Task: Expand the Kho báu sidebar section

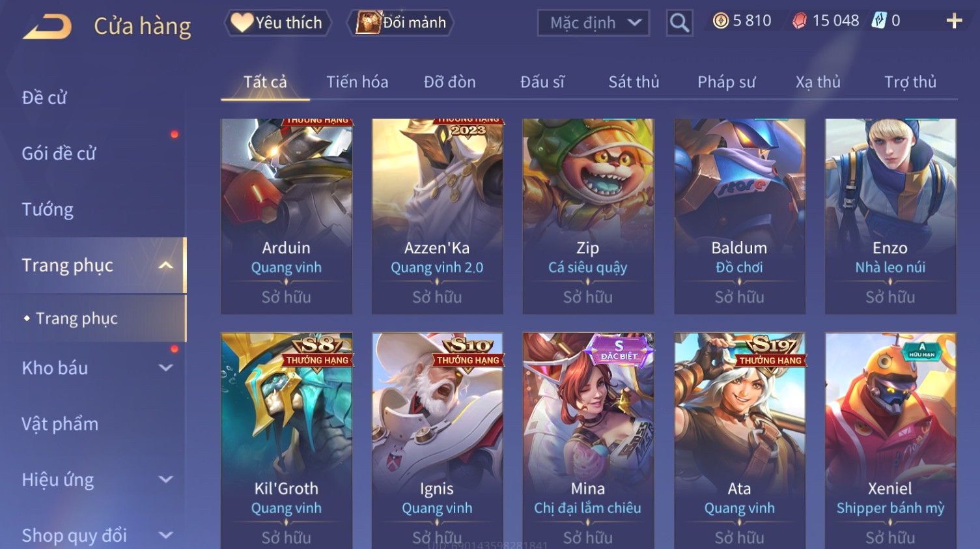Action: (x=166, y=368)
